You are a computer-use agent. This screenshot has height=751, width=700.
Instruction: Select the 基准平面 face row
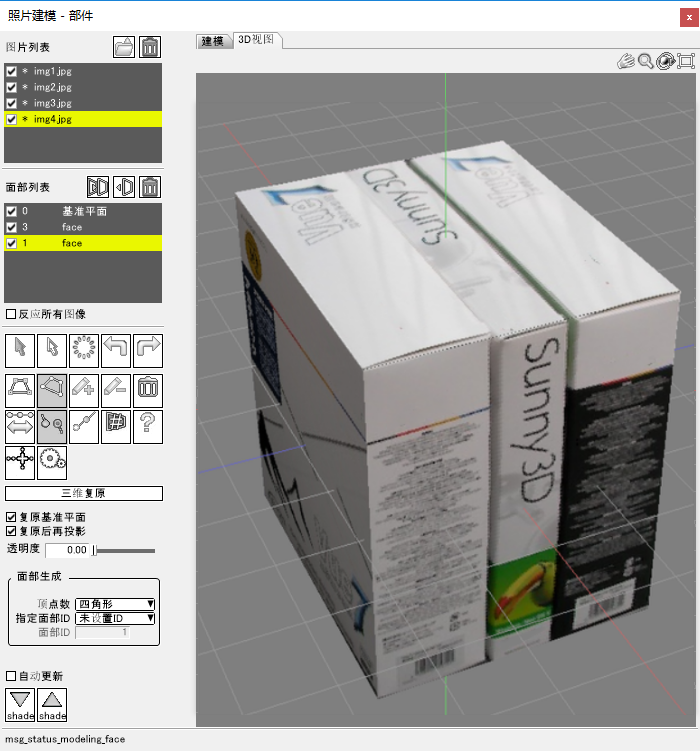coord(83,211)
